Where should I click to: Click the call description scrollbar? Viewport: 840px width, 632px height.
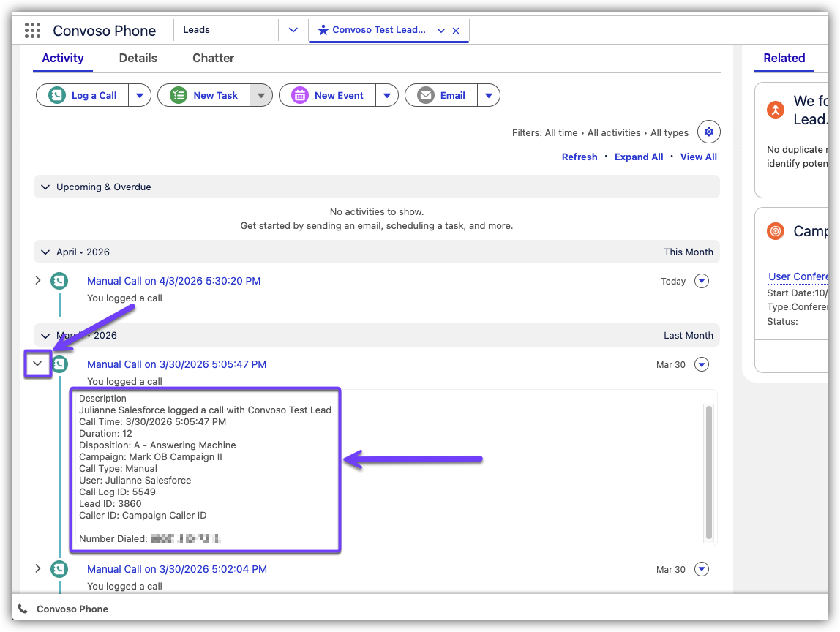pyautogui.click(x=708, y=472)
